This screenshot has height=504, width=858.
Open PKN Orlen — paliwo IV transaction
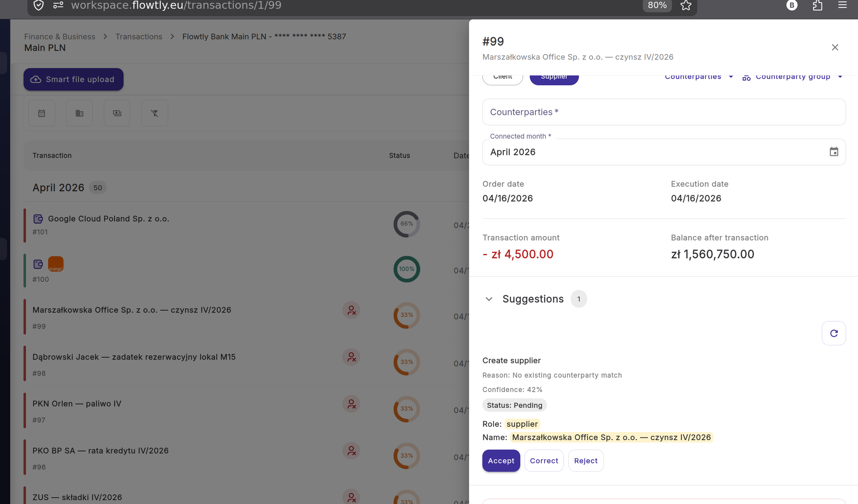(77, 404)
